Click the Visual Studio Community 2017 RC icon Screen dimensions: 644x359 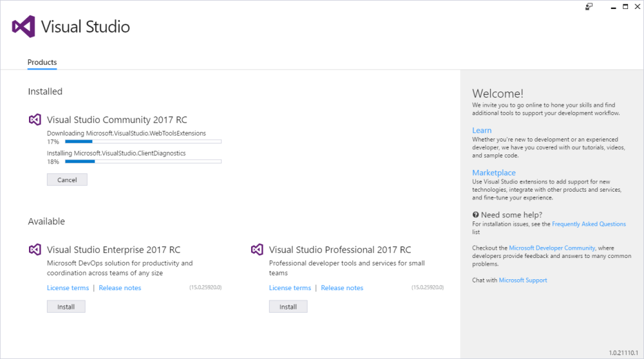pyautogui.click(x=35, y=120)
